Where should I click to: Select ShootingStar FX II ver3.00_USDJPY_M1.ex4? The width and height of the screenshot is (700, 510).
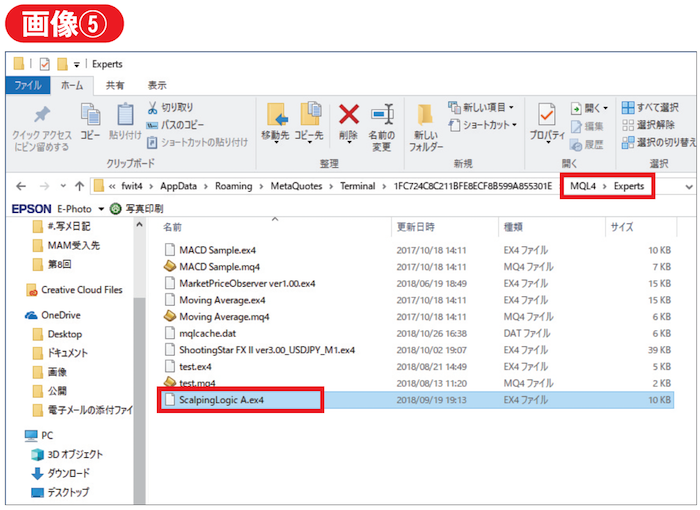[x=417, y=350]
